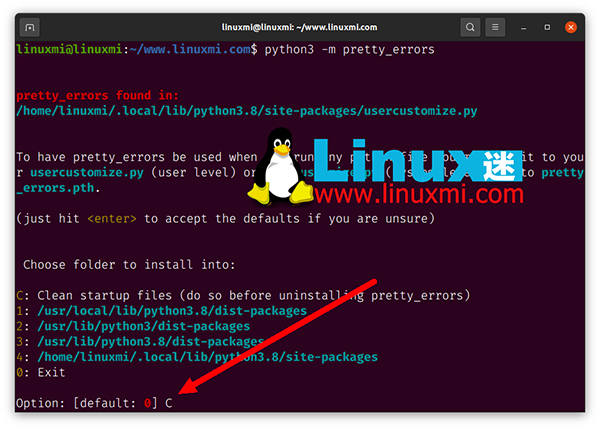Maximize the terminal window

point(547,27)
